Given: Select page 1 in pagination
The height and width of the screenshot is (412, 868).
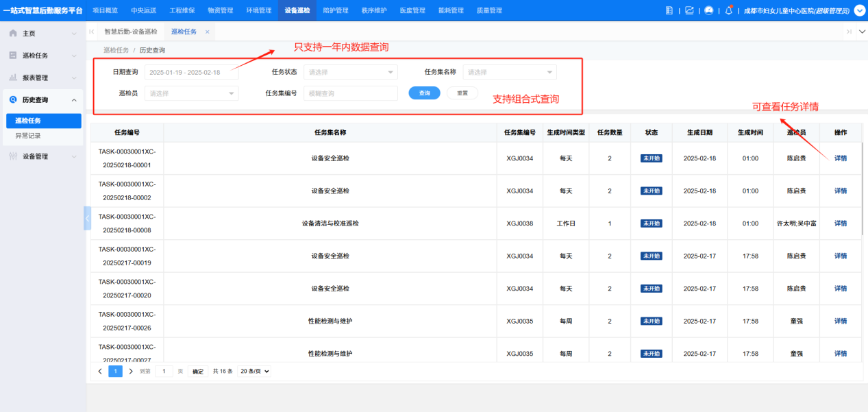Looking at the screenshot, I should [x=116, y=371].
